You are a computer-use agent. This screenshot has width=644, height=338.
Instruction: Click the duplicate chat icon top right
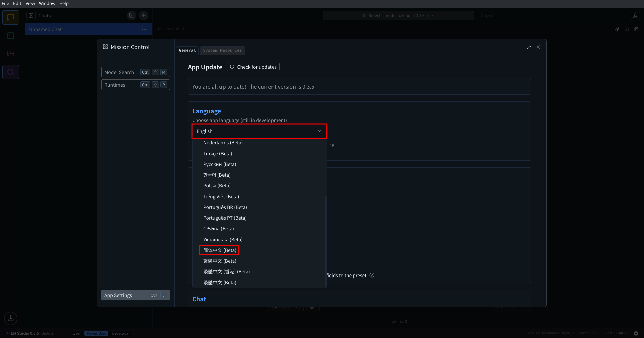click(636, 29)
